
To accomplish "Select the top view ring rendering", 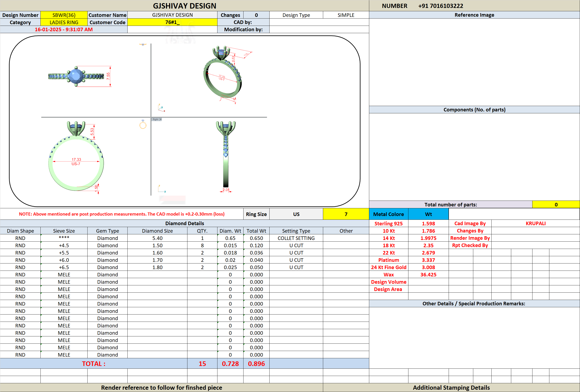I will (x=76, y=76).
